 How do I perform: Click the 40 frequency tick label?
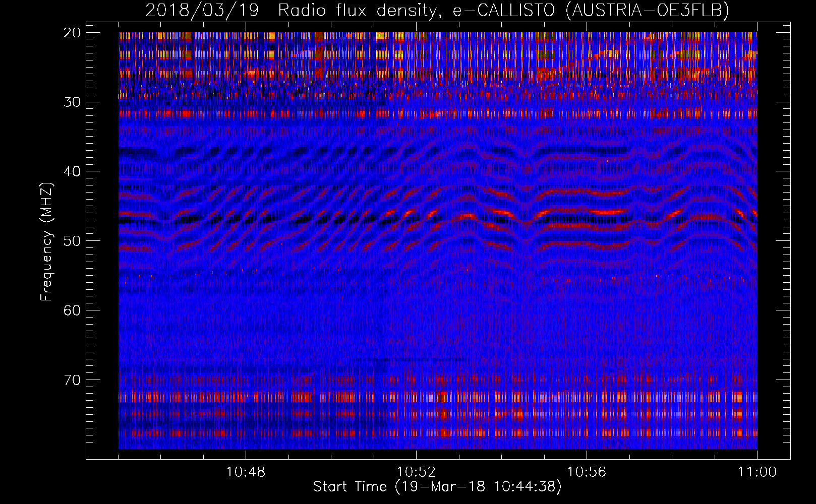(72, 171)
